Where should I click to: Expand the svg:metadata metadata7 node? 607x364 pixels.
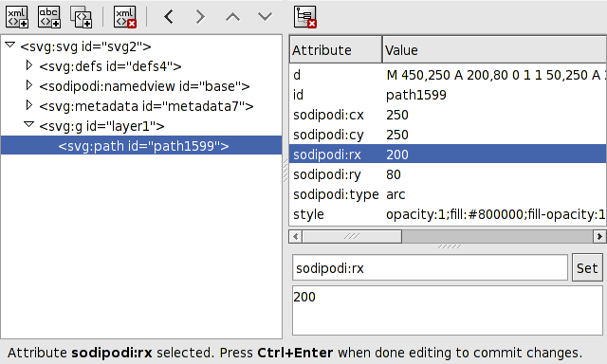coord(29,105)
